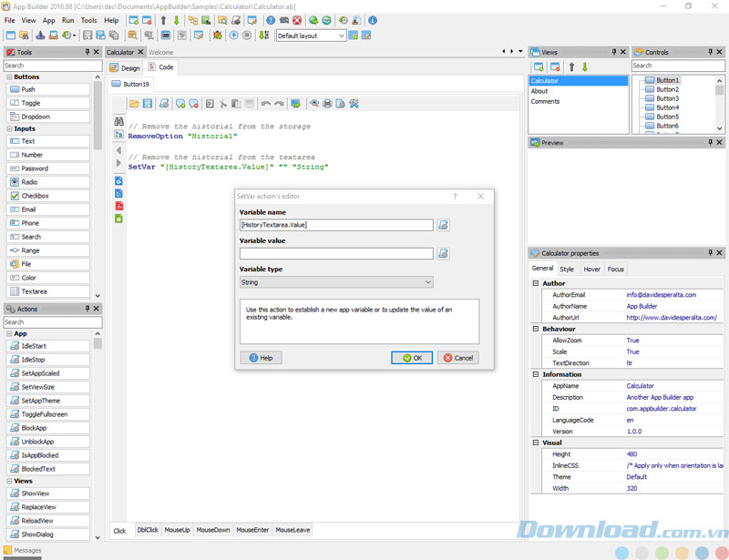The image size is (729, 560).
Task: Open the Tools menu
Action: coord(88,20)
